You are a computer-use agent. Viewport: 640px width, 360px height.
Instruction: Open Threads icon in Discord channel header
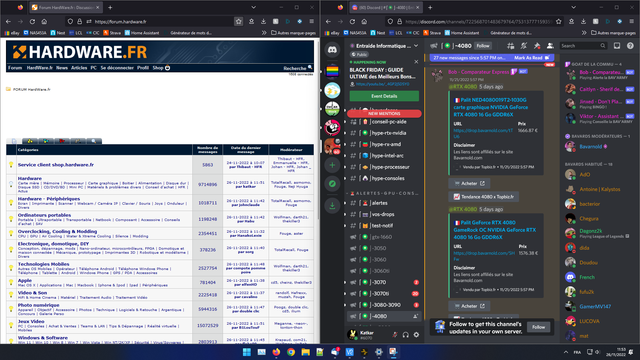coord(511,46)
